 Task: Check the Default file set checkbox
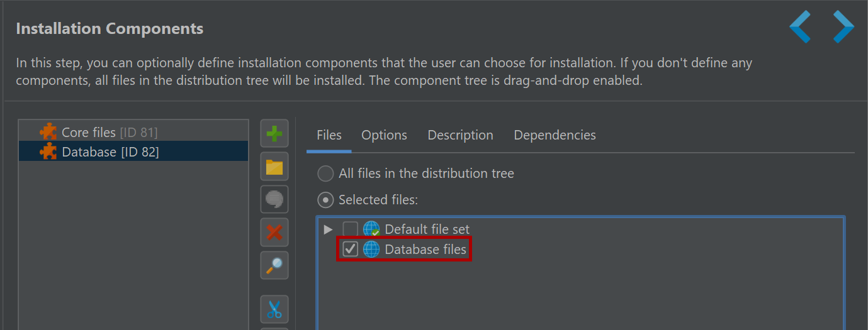point(350,229)
